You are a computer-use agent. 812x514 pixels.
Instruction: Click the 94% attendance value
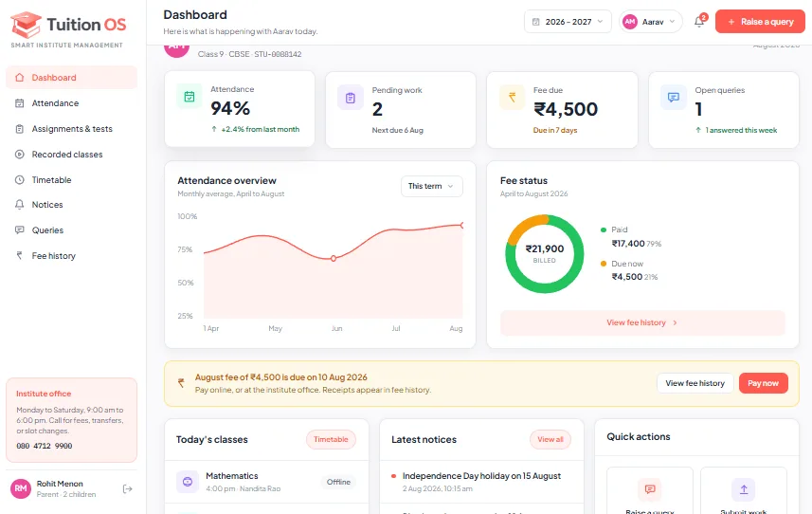230,108
